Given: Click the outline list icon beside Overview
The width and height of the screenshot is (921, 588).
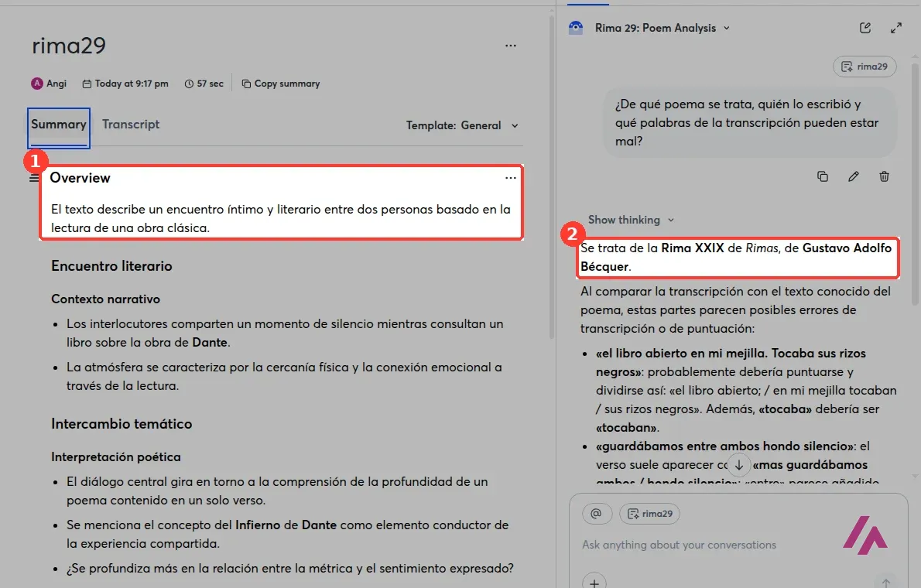Looking at the screenshot, I should pyautogui.click(x=34, y=178).
